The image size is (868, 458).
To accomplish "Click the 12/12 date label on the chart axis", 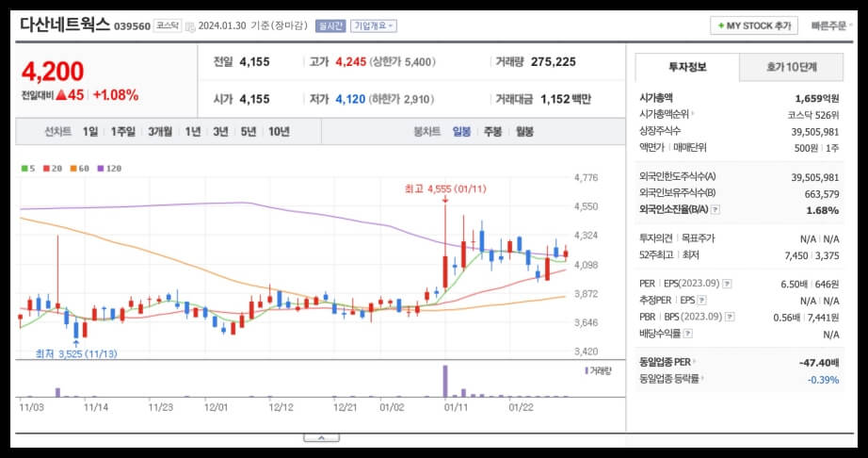I will [281, 408].
